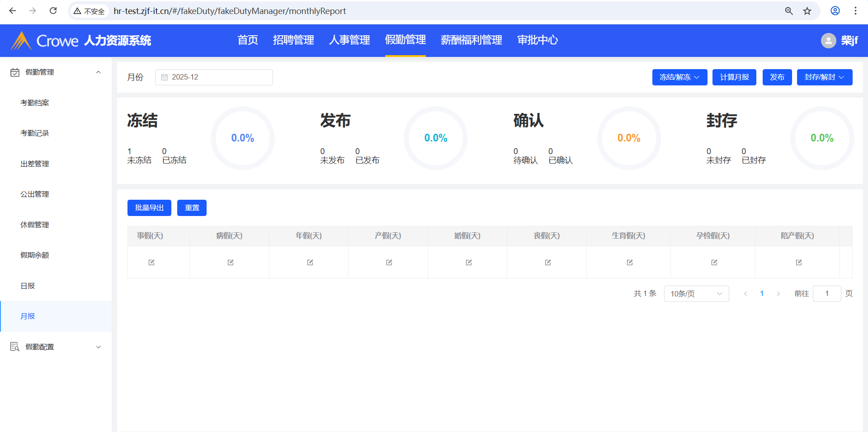
Task: Click the edit icon under 陪产假(天) column
Action: tap(799, 263)
